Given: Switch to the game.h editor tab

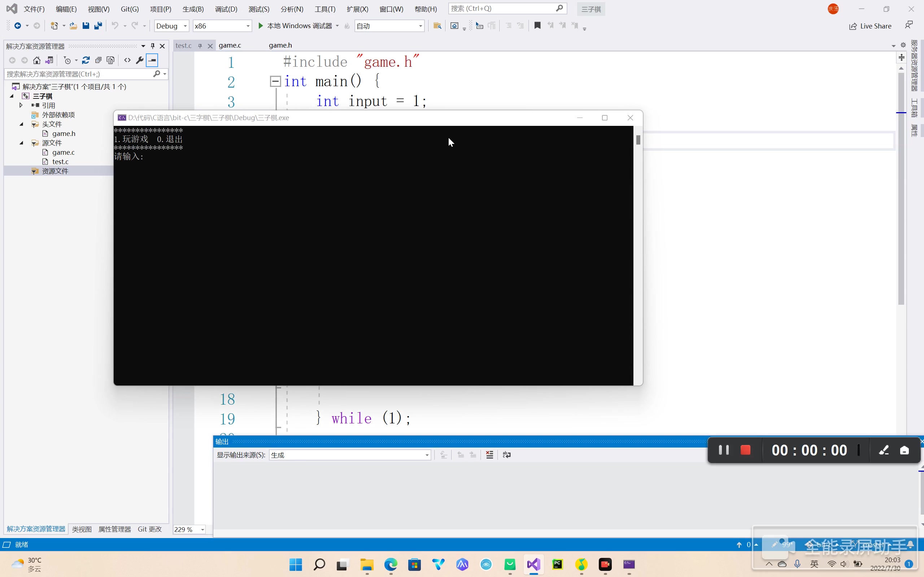Looking at the screenshot, I should coord(280,45).
